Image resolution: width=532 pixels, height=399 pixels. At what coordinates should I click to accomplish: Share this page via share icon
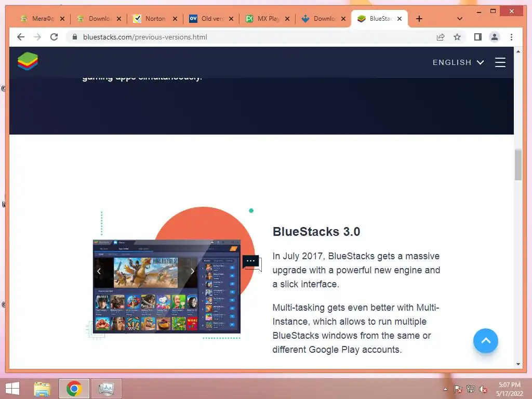(x=441, y=37)
